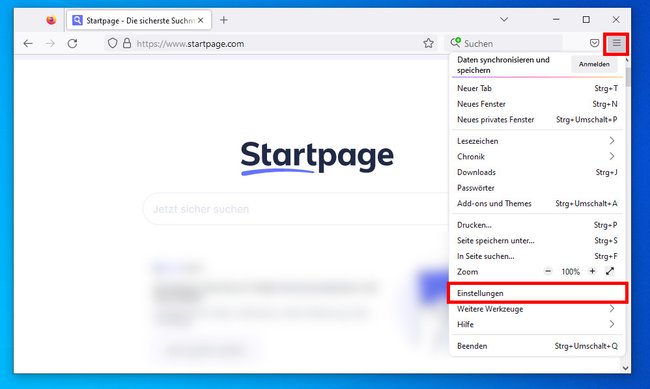Open Passwörter from the menu
The height and width of the screenshot is (389, 650).
[x=537, y=188]
